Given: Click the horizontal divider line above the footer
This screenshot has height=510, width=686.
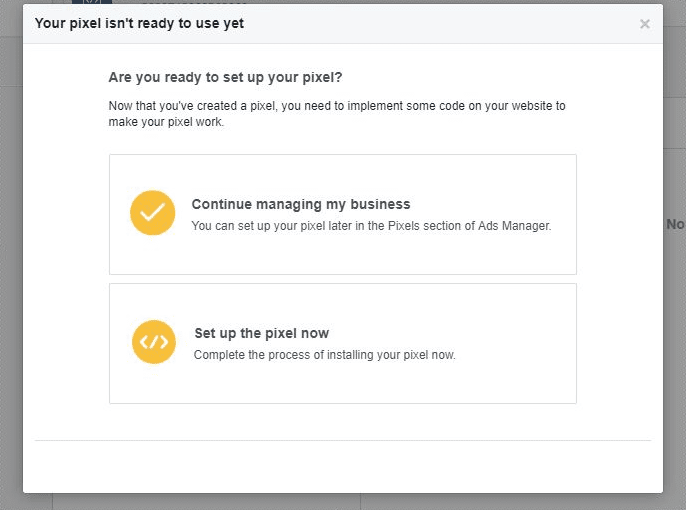Looking at the screenshot, I should coord(343,440).
